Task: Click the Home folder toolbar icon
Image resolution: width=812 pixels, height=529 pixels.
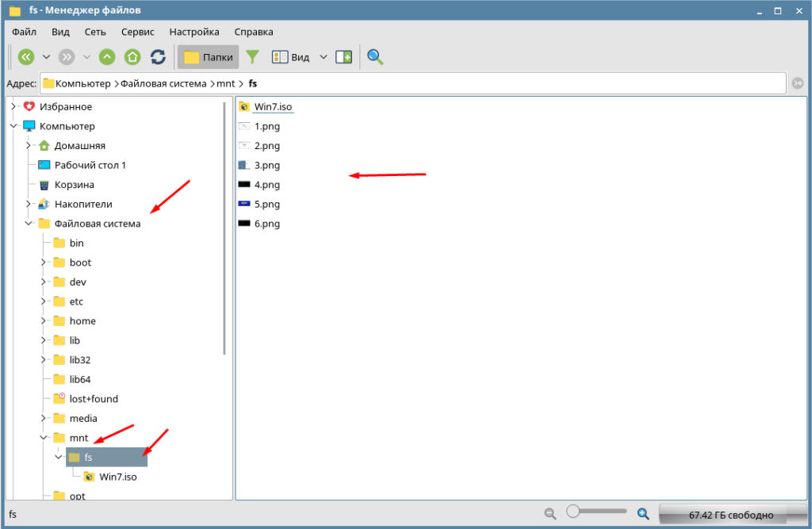Action: click(x=132, y=57)
